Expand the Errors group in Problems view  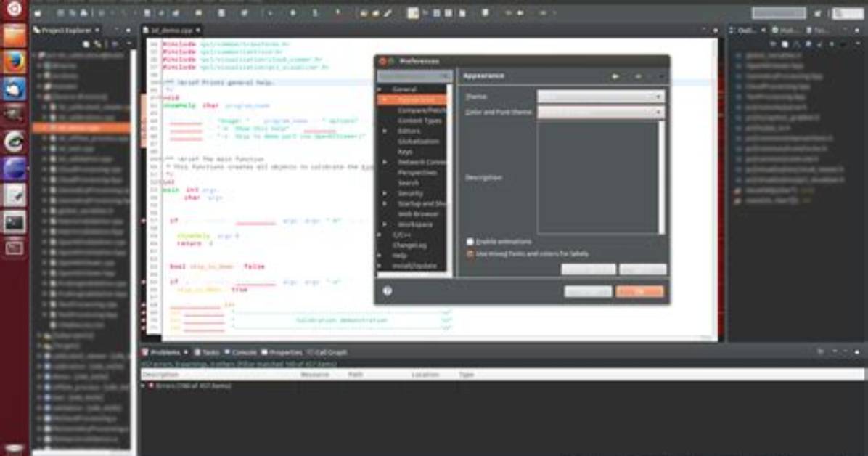144,385
